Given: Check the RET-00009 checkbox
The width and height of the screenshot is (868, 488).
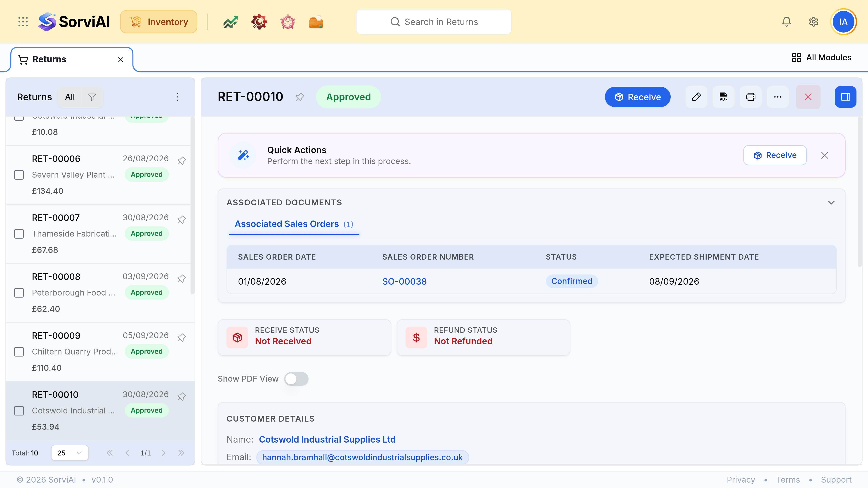Looking at the screenshot, I should pos(19,352).
